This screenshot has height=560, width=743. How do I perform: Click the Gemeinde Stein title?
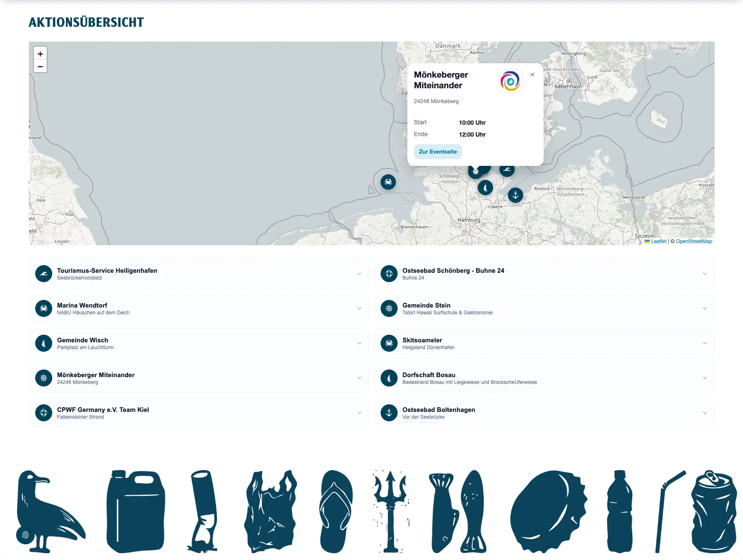point(426,305)
